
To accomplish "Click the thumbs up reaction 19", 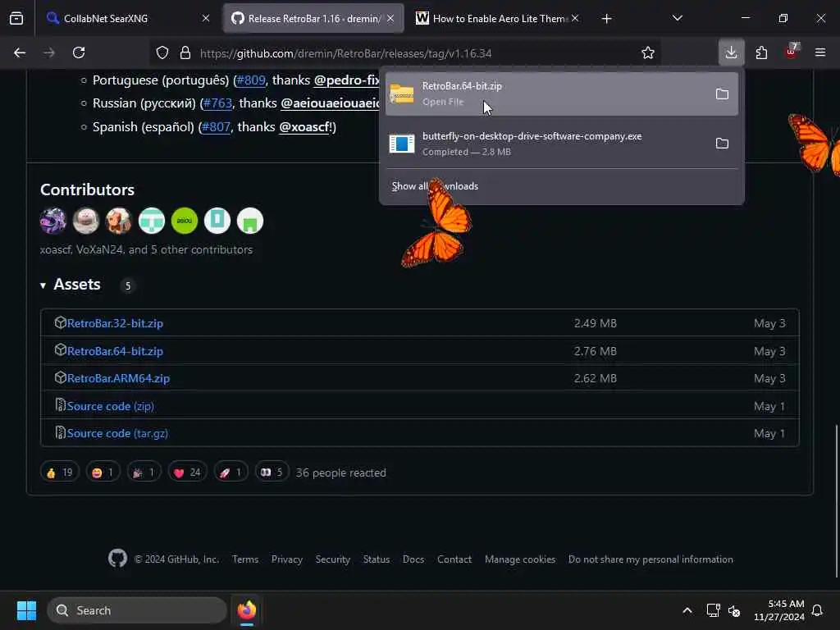I will [59, 472].
